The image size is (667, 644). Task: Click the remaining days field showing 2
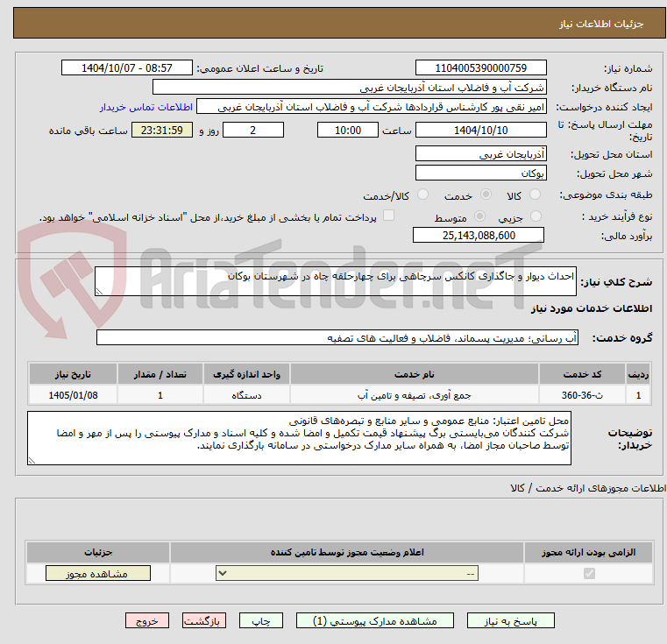click(253, 130)
